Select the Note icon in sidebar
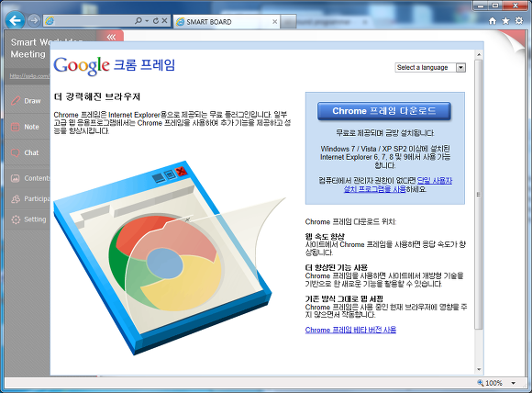The width and height of the screenshot is (532, 393). click(x=16, y=127)
